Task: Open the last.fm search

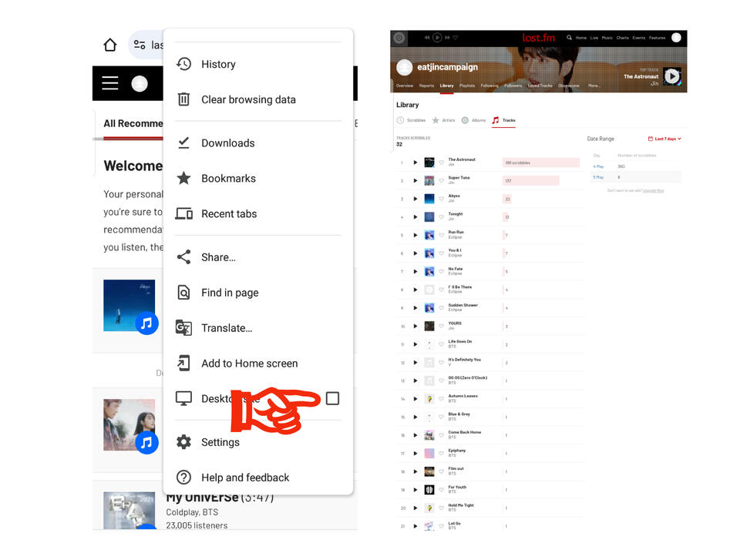Action: click(568, 38)
